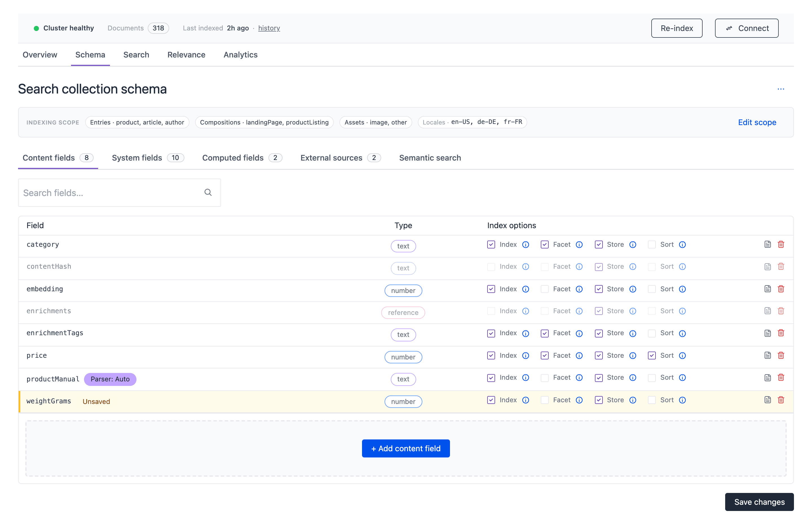Switch to Semantic search tab
The image size is (812, 529).
pyautogui.click(x=430, y=158)
